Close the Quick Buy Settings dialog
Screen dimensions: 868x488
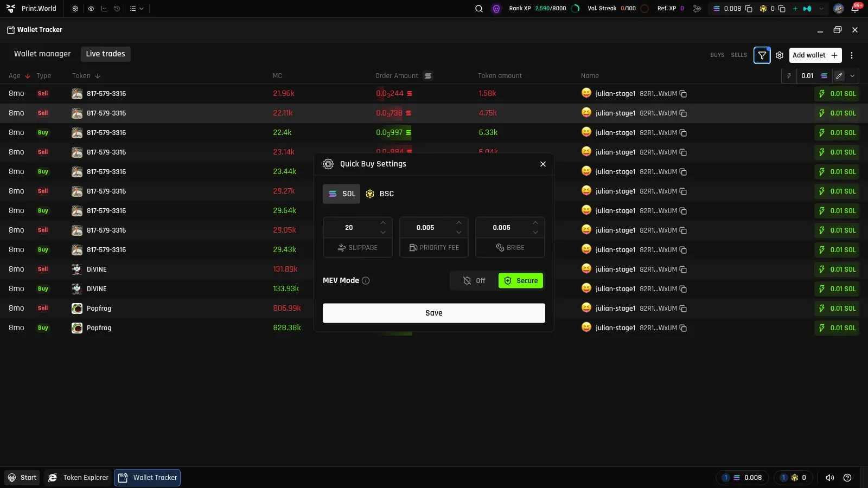point(543,164)
